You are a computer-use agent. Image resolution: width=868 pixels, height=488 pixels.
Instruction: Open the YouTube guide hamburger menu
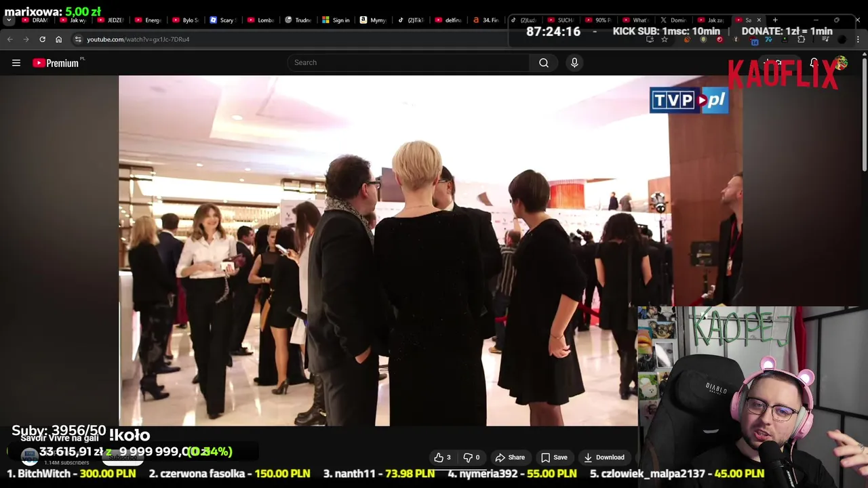point(16,63)
